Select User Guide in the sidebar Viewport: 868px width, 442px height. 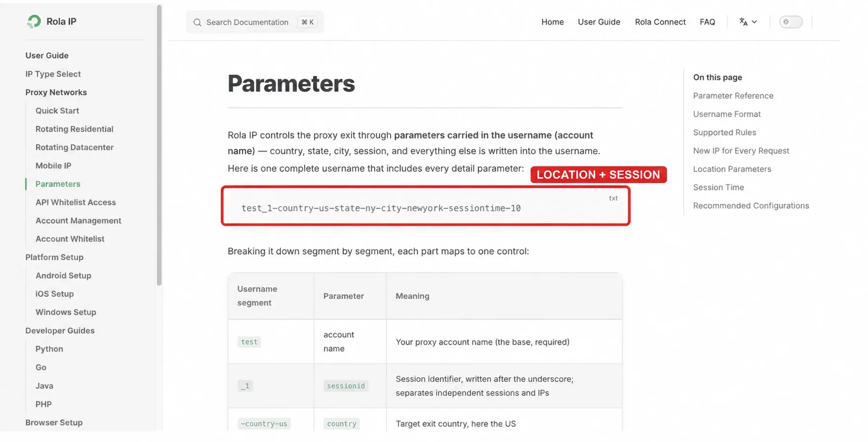pyautogui.click(x=47, y=55)
